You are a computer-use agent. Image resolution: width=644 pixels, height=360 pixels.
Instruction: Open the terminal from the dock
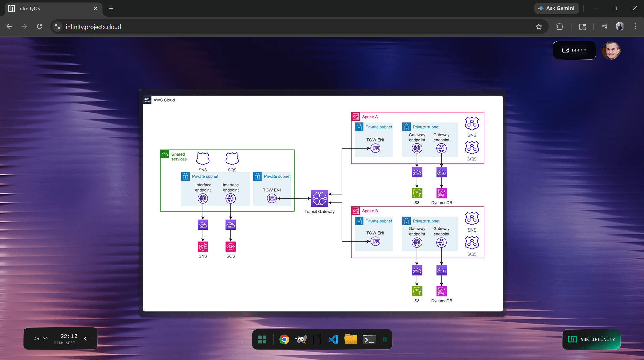coord(369,339)
